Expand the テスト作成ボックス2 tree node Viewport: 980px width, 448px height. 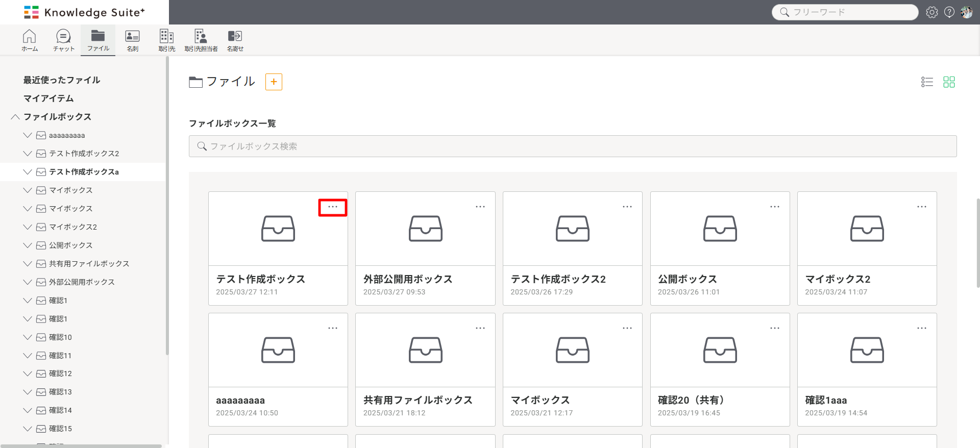coord(28,154)
